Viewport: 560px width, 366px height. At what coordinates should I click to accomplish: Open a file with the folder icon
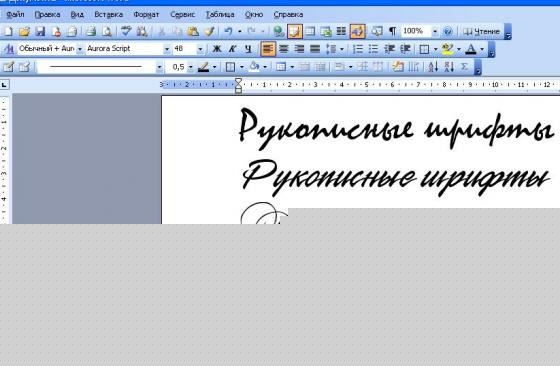point(24,31)
